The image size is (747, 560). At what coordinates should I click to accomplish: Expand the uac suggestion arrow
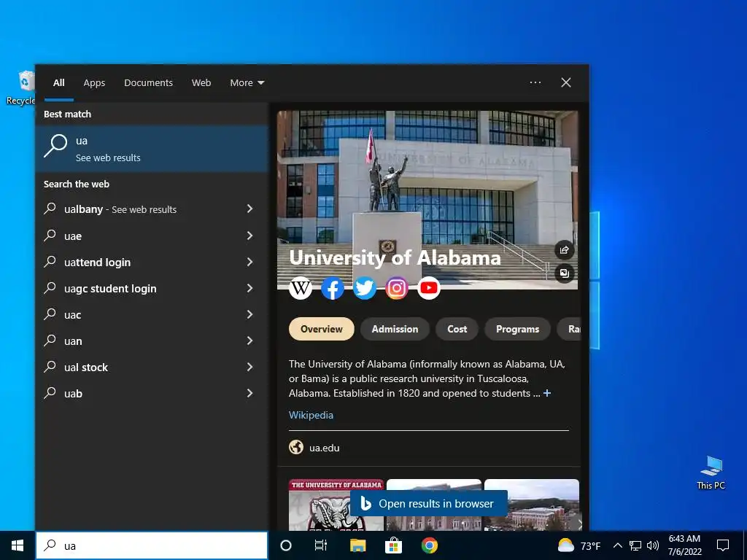tap(249, 314)
